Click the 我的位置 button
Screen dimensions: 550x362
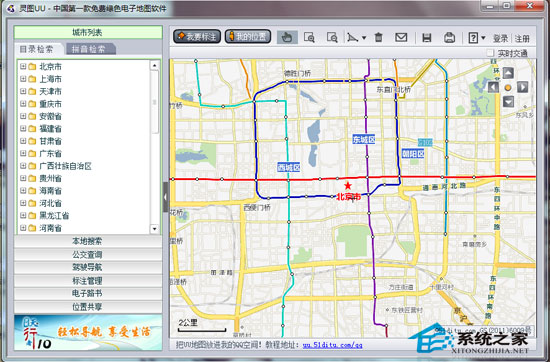point(248,36)
